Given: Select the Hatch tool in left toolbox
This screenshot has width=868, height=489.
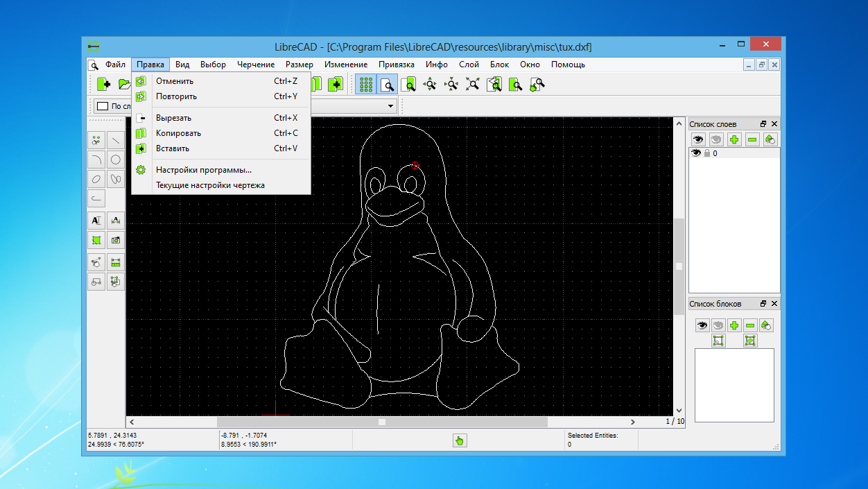Looking at the screenshot, I should point(96,240).
